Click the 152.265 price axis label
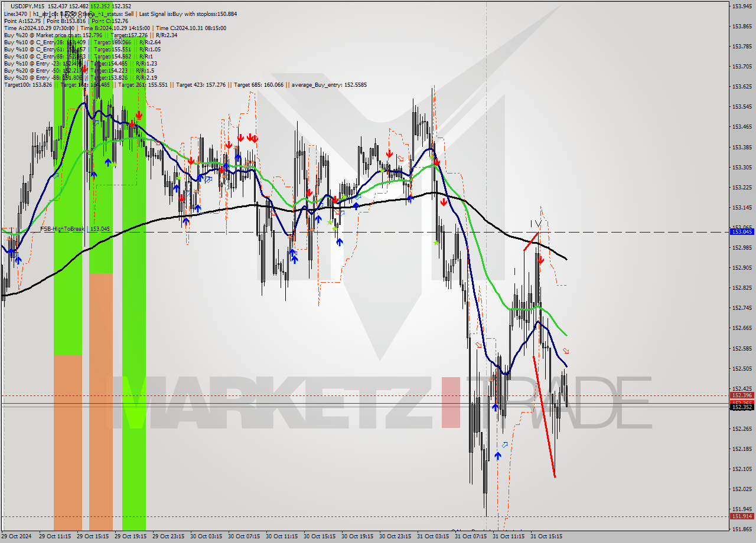 [x=742, y=428]
